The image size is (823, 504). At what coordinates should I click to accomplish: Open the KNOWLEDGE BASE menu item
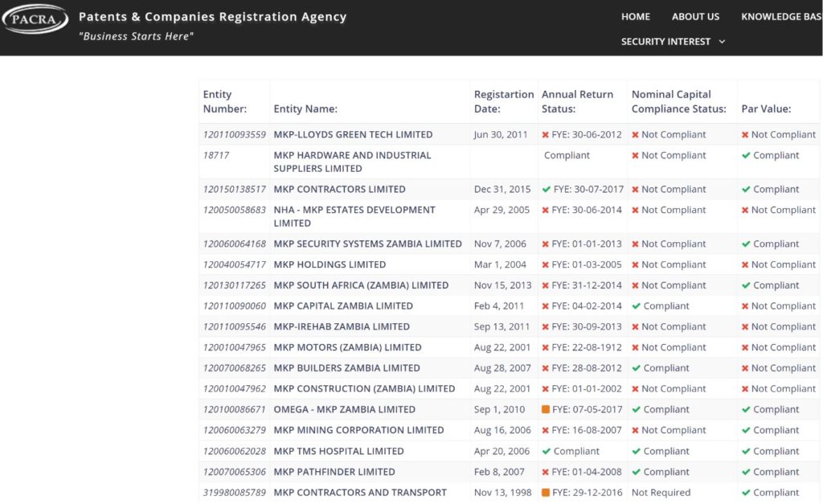click(781, 17)
